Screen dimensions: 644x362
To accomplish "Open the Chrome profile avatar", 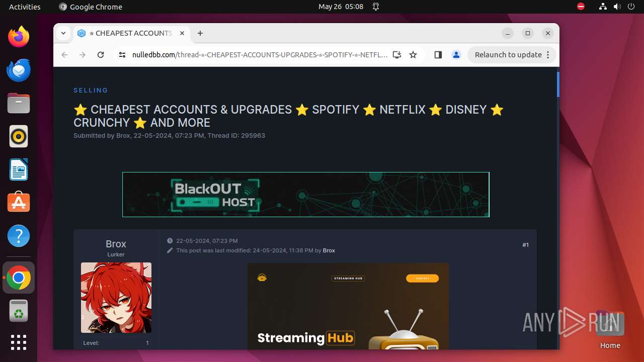I will (456, 55).
